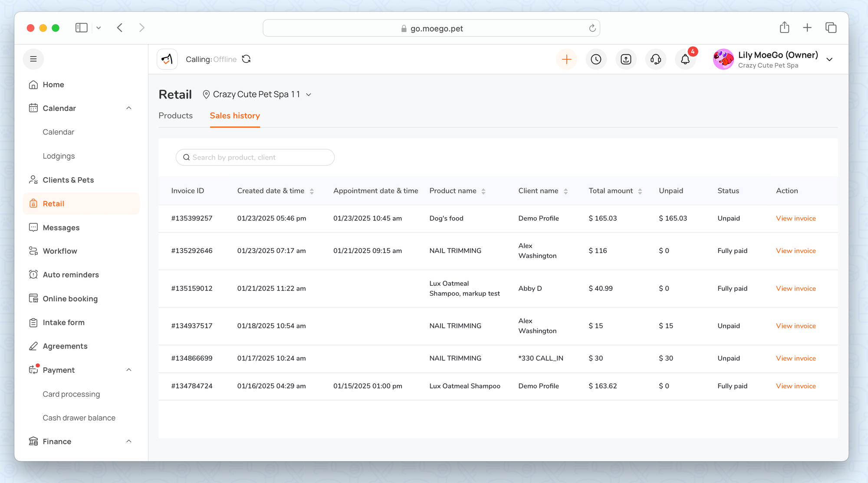Refresh calling status icon
Screen dimensions: 868x483
(x=247, y=59)
